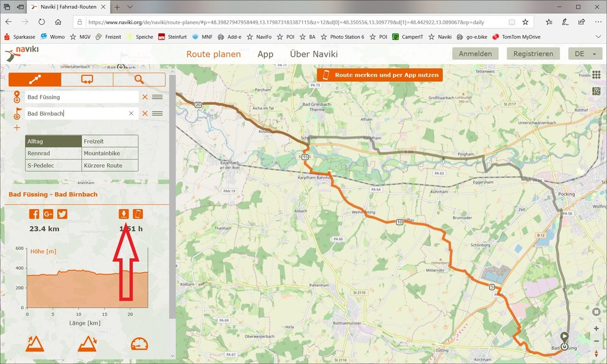The height and width of the screenshot is (364, 607).
Task: Click the sidebar scrollbar
Action: [x=172, y=196]
